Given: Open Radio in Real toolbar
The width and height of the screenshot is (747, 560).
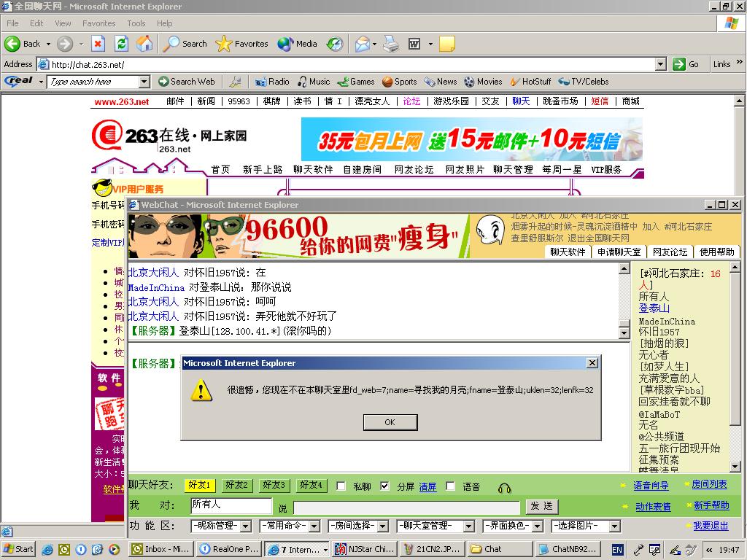Looking at the screenshot, I should [272, 82].
